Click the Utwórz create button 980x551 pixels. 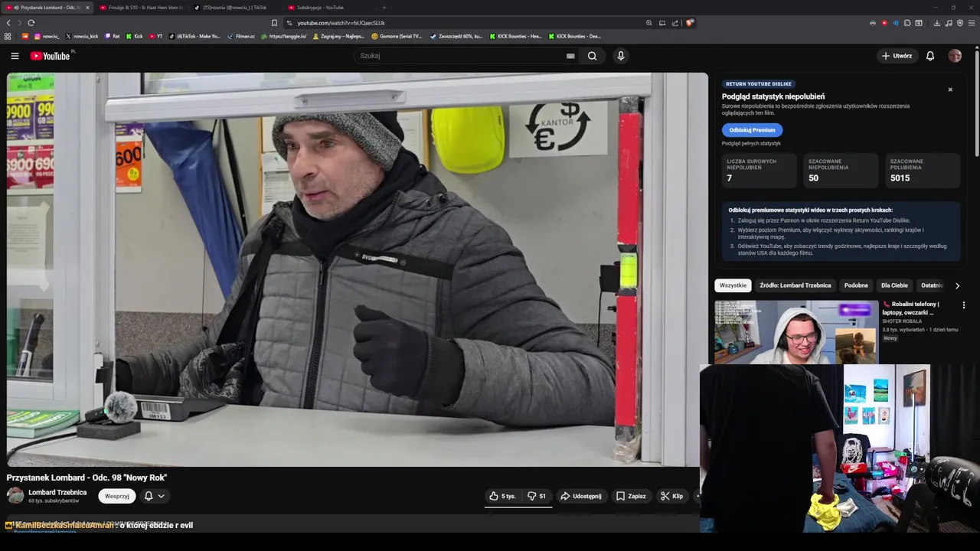[897, 56]
